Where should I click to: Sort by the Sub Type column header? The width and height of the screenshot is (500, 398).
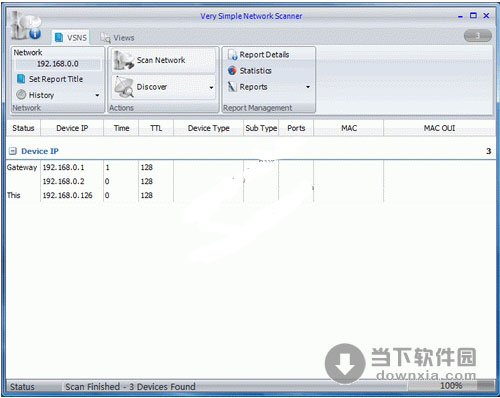pos(261,128)
